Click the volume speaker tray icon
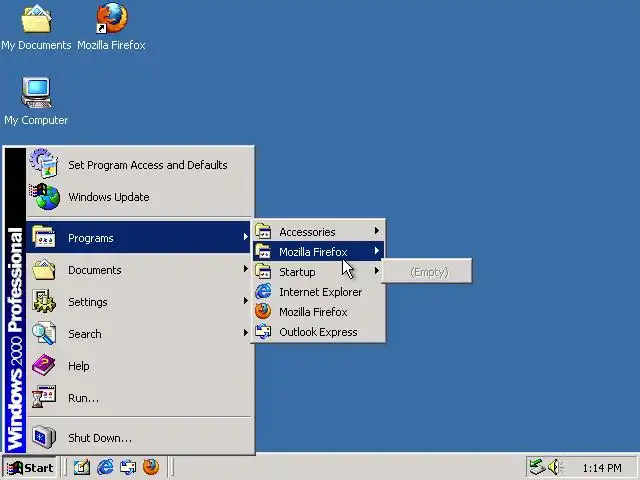Viewport: 640px width, 480px height. pos(554,467)
